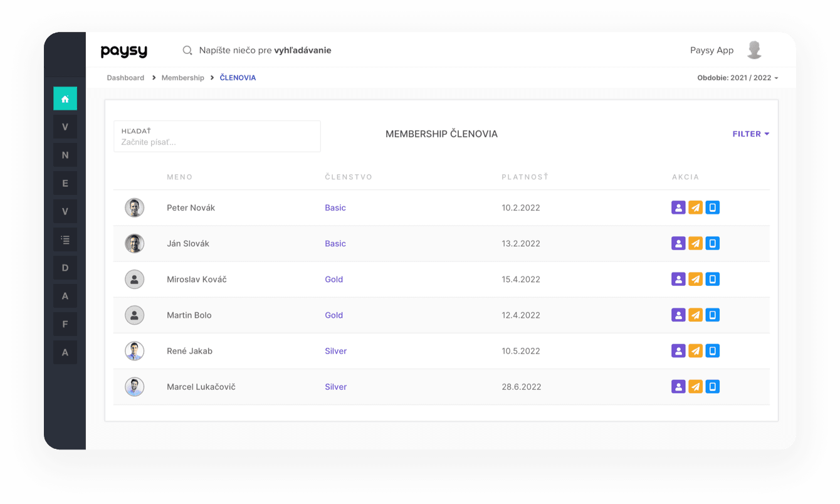Click the purple profile icon for Peter Novák
Screen dimensions: 840x504
678,207
